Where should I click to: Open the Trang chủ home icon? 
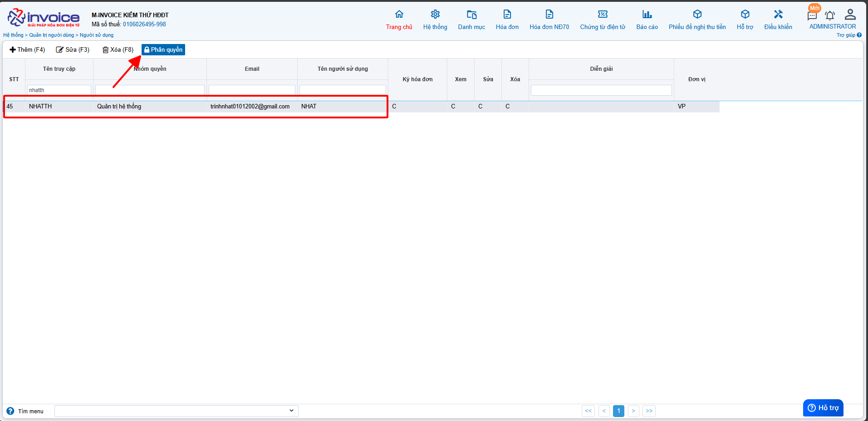pyautogui.click(x=399, y=15)
